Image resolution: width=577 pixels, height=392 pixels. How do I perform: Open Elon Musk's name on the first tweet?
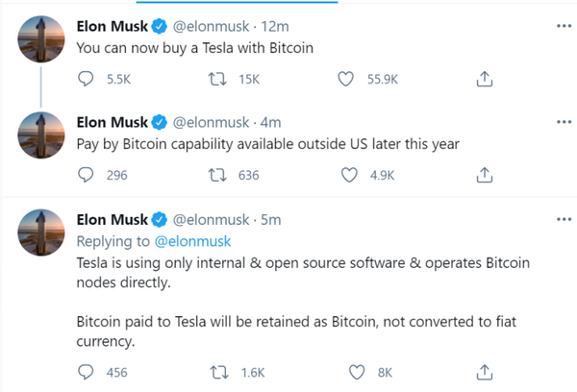click(x=113, y=26)
